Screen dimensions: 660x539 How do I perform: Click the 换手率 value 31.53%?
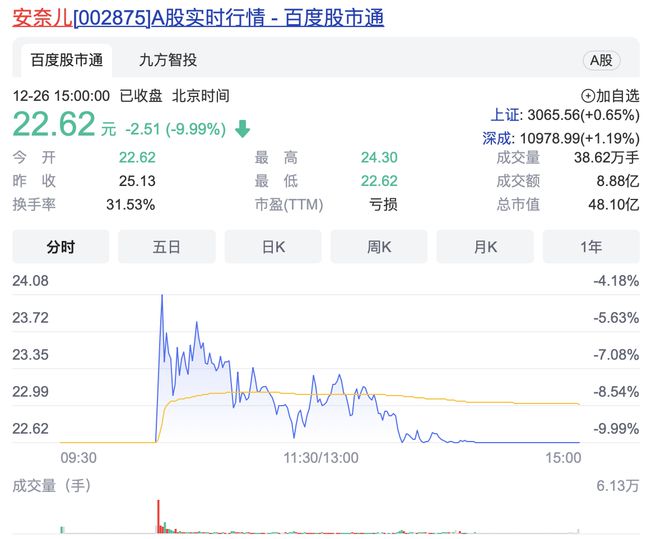pyautogui.click(x=130, y=204)
